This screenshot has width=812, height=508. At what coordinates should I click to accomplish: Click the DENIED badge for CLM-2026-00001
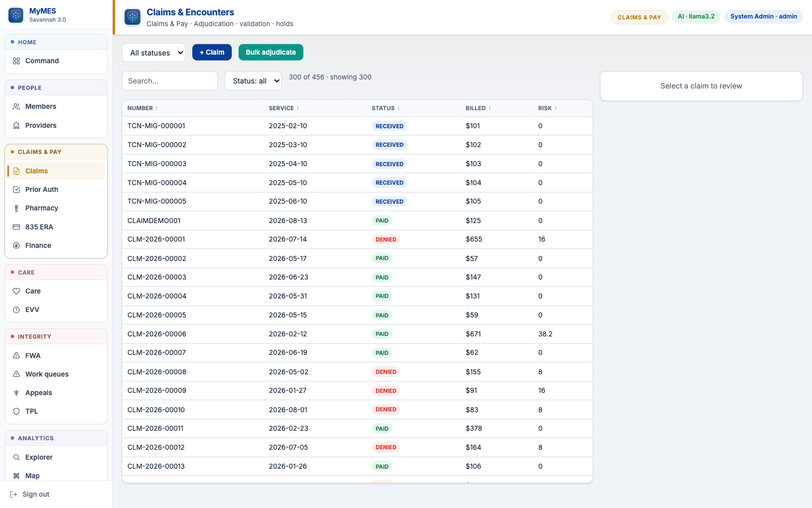point(386,240)
